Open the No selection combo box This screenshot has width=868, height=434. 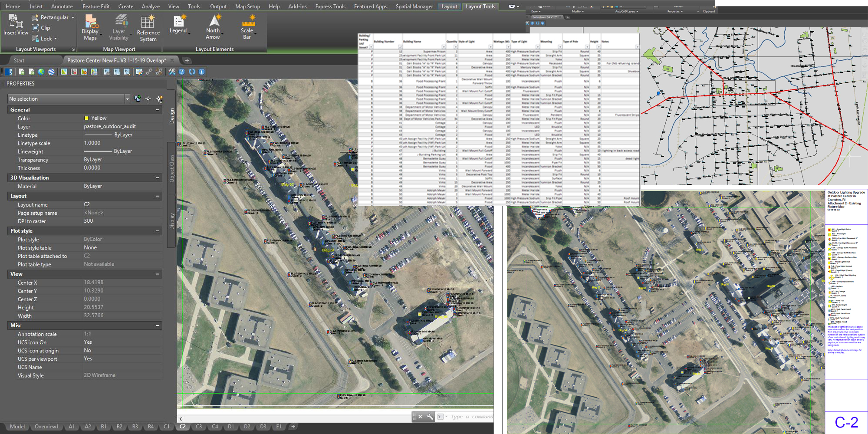pyautogui.click(x=69, y=99)
